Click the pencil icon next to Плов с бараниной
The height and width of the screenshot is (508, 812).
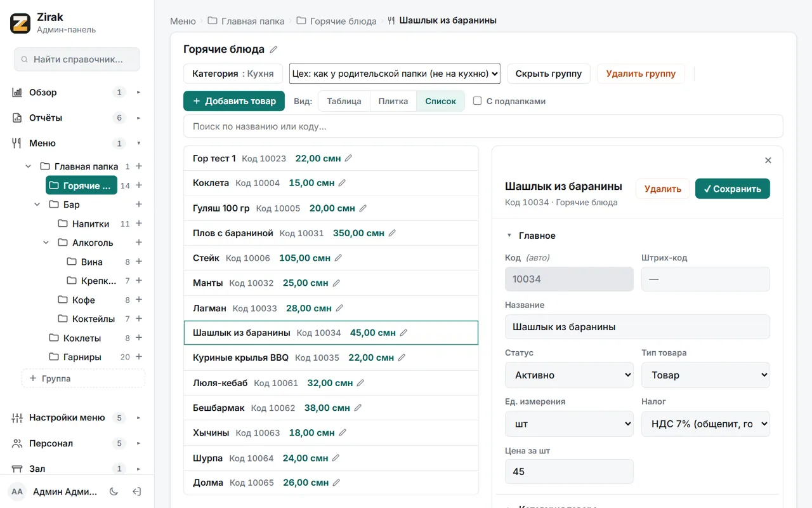point(392,233)
